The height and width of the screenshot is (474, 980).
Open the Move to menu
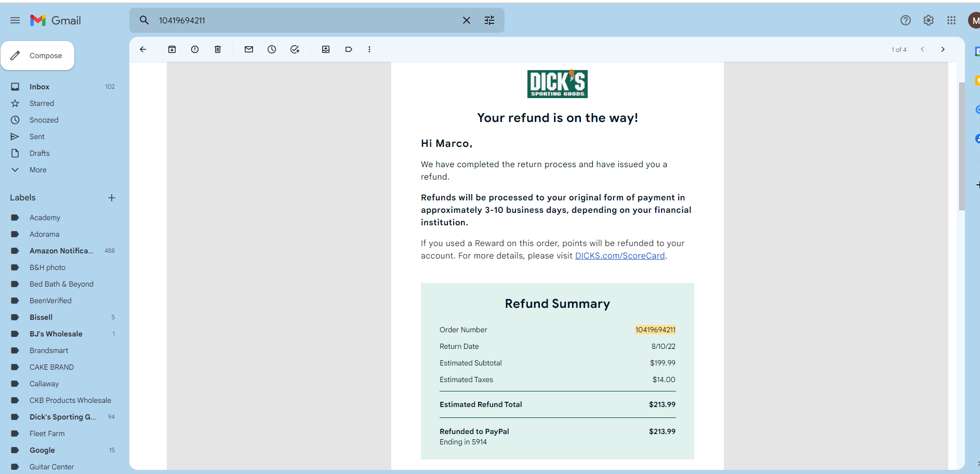point(326,49)
